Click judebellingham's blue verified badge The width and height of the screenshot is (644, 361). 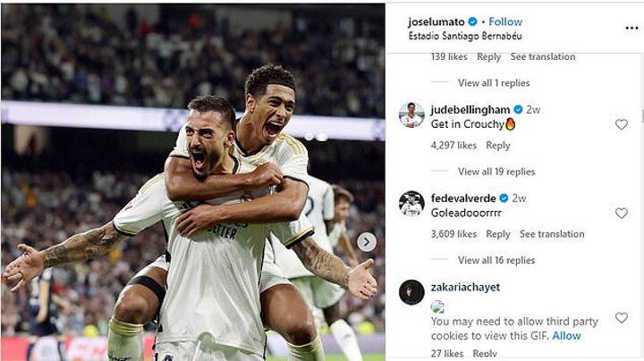point(518,110)
